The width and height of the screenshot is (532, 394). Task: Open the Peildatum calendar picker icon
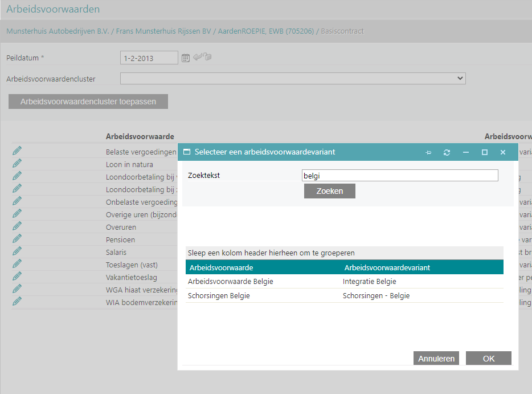[x=185, y=58]
